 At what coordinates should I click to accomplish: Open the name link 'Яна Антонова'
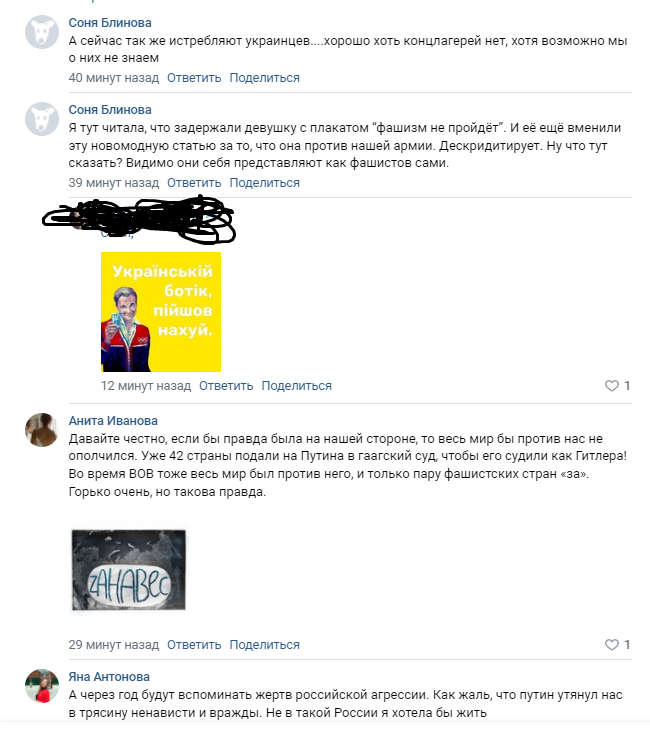(x=109, y=677)
